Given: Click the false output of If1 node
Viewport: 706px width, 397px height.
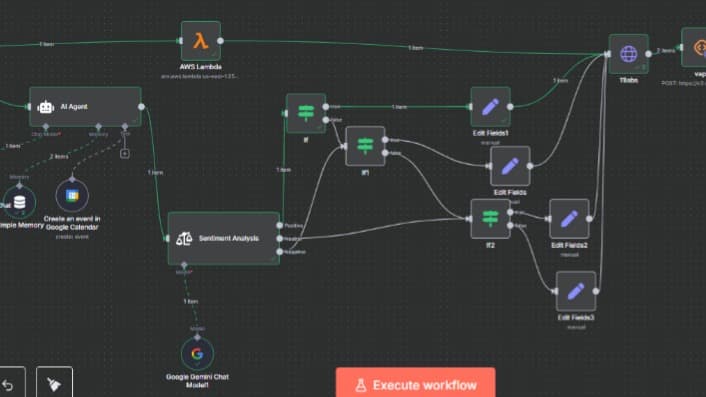Looking at the screenshot, I should 385,153.
